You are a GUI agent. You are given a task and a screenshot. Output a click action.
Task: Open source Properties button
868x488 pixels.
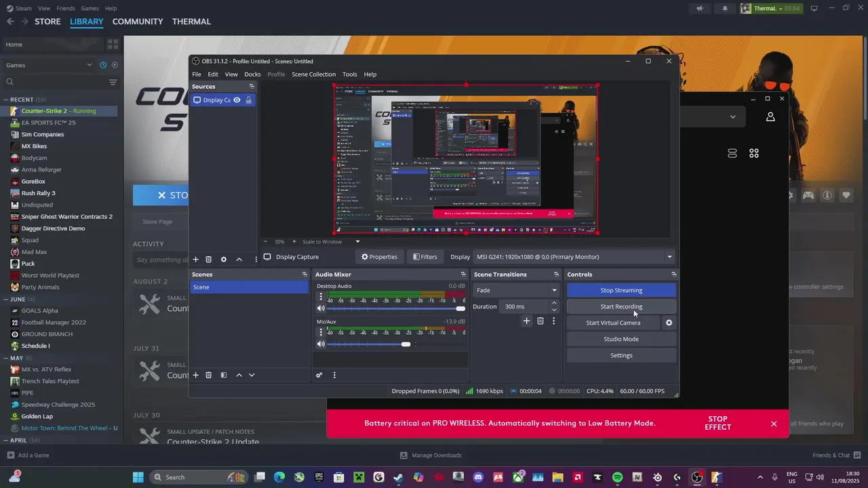379,257
